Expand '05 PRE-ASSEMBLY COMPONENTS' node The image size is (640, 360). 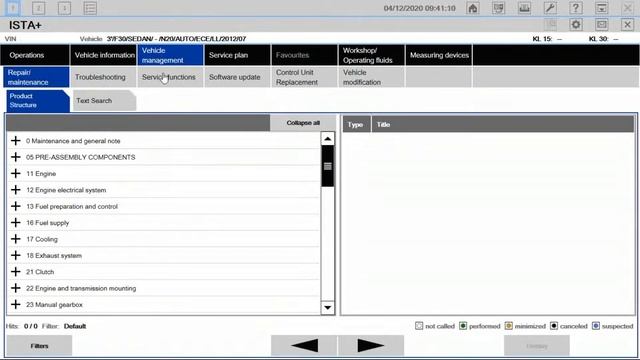(x=16, y=157)
